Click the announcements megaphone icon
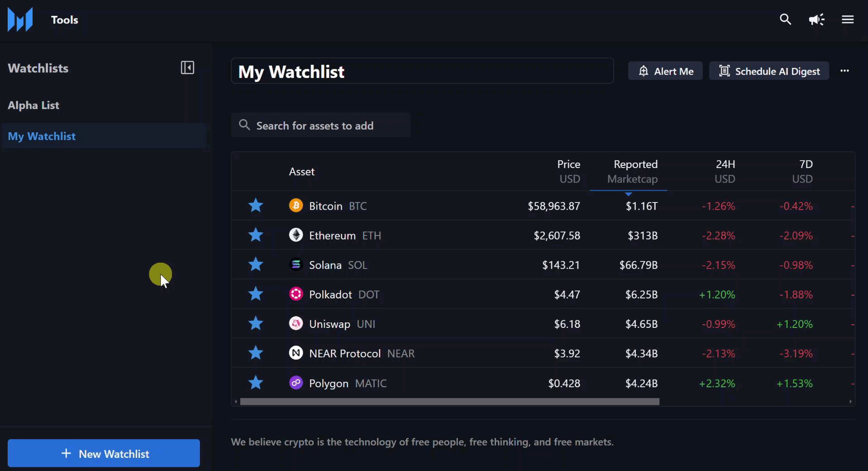This screenshot has height=471, width=868. click(x=816, y=19)
